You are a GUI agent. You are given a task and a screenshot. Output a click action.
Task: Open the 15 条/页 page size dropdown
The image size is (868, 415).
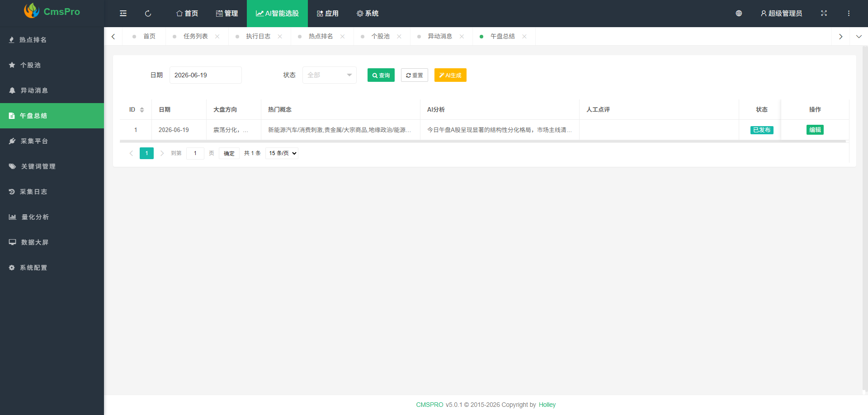pyautogui.click(x=282, y=153)
